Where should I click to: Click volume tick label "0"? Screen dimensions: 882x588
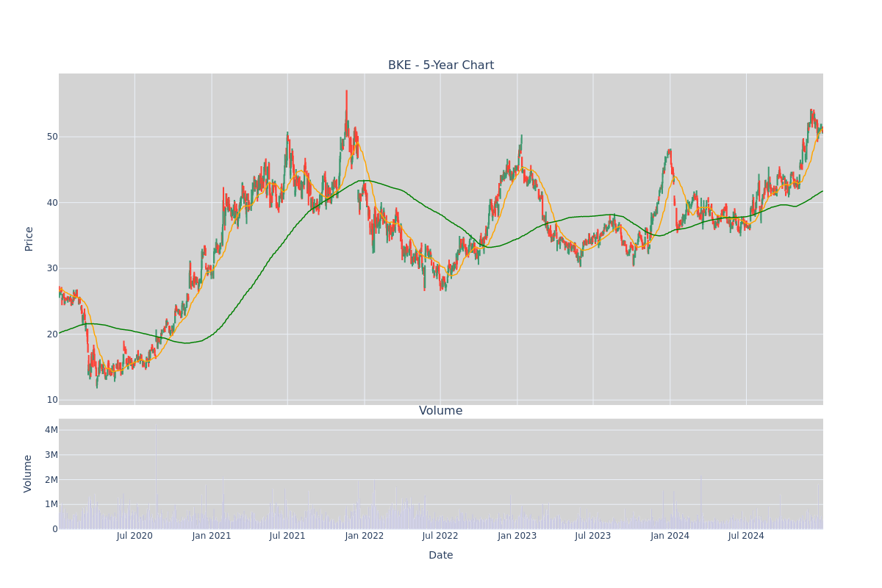(x=55, y=529)
